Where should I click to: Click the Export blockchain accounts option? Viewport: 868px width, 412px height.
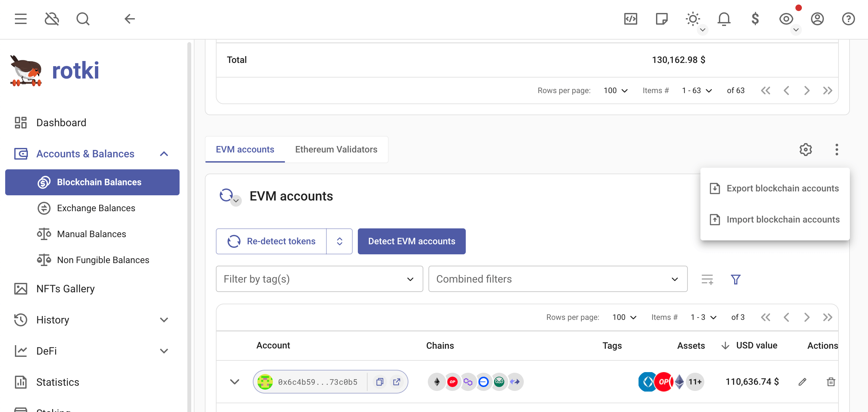775,188
